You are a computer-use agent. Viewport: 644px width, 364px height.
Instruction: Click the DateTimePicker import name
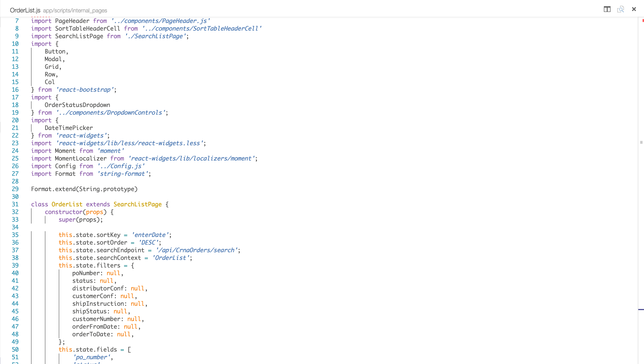point(69,128)
